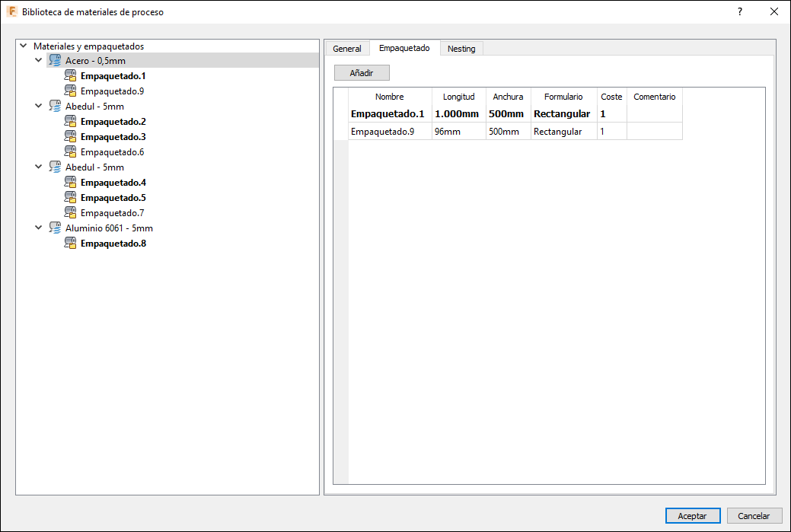
Task: Click the empty Comentario cell for Empaquetado.1
Action: (x=655, y=114)
